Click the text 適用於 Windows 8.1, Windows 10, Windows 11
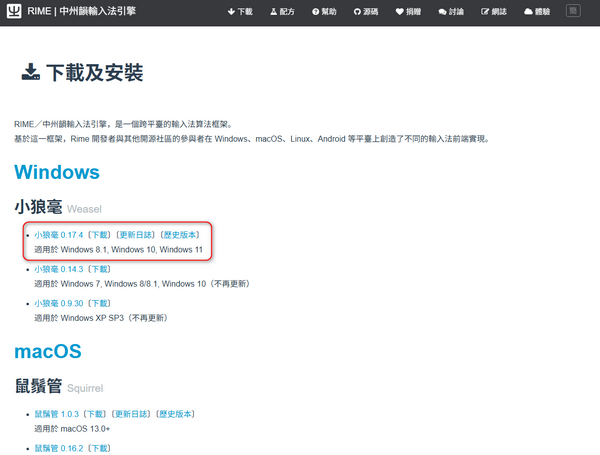The height and width of the screenshot is (455, 600). [x=118, y=250]
